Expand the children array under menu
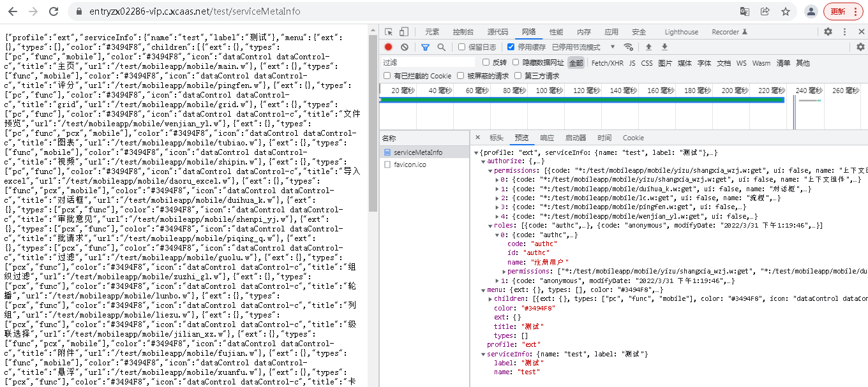 [490, 299]
